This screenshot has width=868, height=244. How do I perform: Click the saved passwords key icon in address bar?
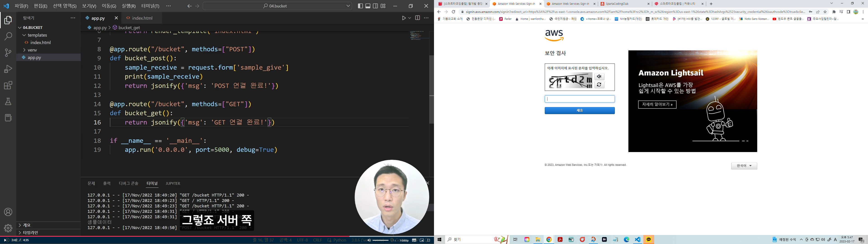tap(810, 12)
